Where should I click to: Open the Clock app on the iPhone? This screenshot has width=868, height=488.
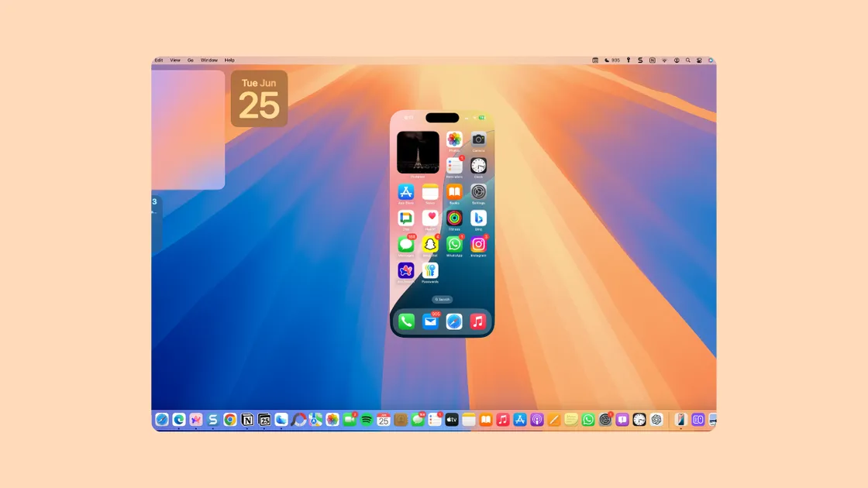pos(479,166)
